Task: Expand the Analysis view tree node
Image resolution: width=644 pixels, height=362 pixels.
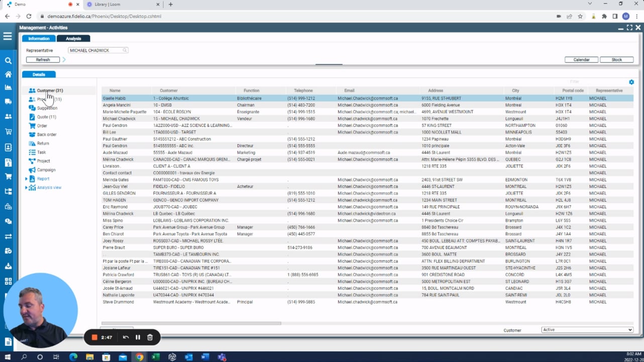Action: 27,188
